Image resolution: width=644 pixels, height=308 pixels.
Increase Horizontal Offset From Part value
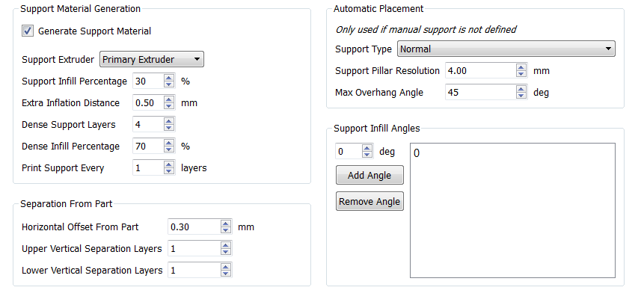click(x=225, y=224)
